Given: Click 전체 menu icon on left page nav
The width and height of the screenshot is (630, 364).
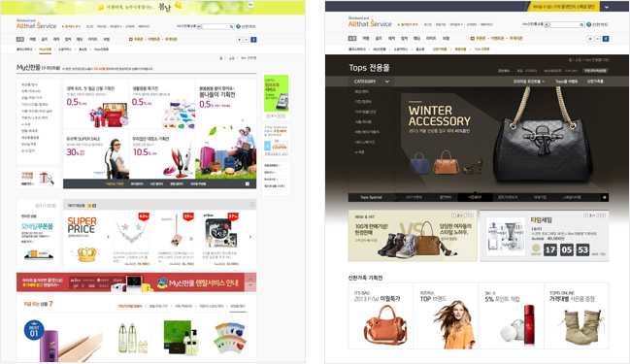Looking at the screenshot, I should click(x=20, y=40).
